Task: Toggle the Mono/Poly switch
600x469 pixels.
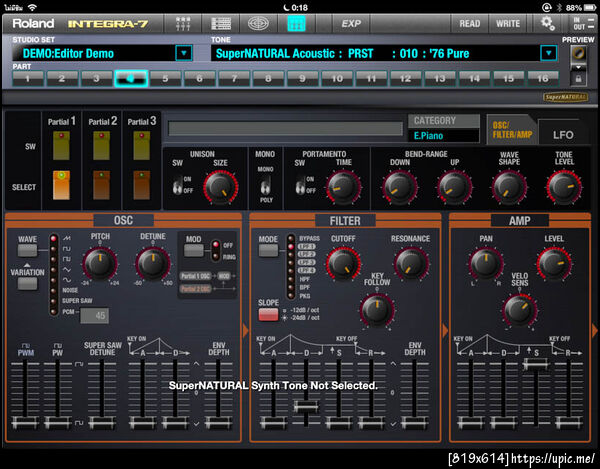Action: point(266,185)
